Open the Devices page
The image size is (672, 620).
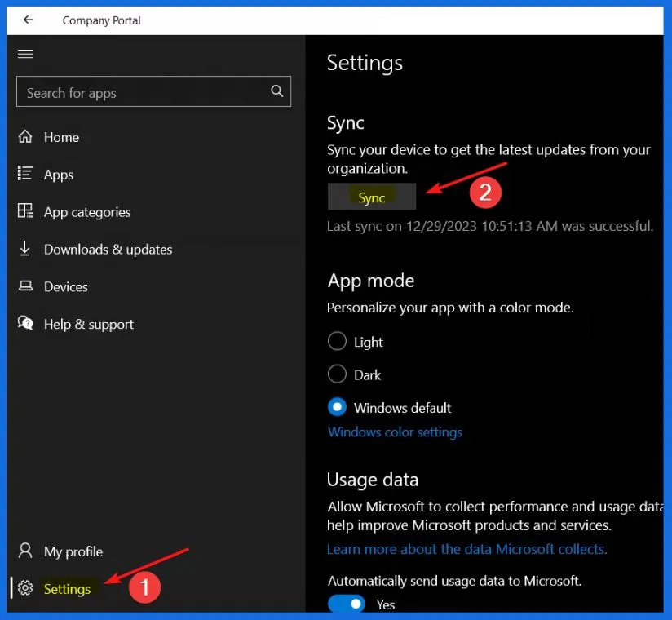tap(65, 287)
